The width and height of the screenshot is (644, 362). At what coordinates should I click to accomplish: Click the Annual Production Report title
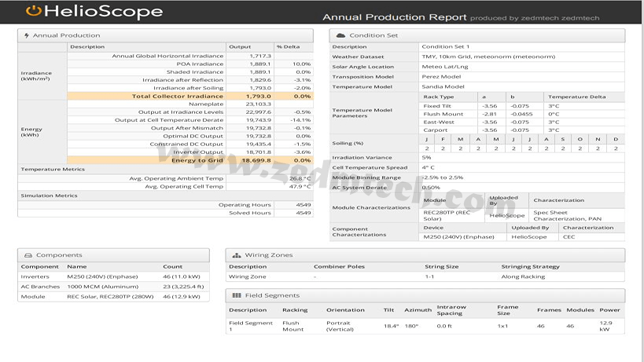(x=394, y=17)
